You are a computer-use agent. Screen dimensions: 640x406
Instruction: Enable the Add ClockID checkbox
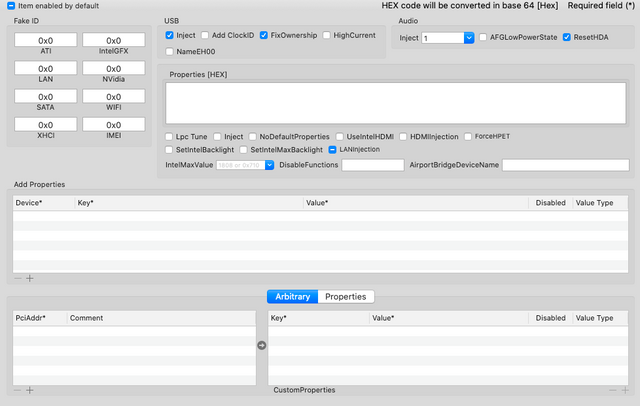(205, 35)
